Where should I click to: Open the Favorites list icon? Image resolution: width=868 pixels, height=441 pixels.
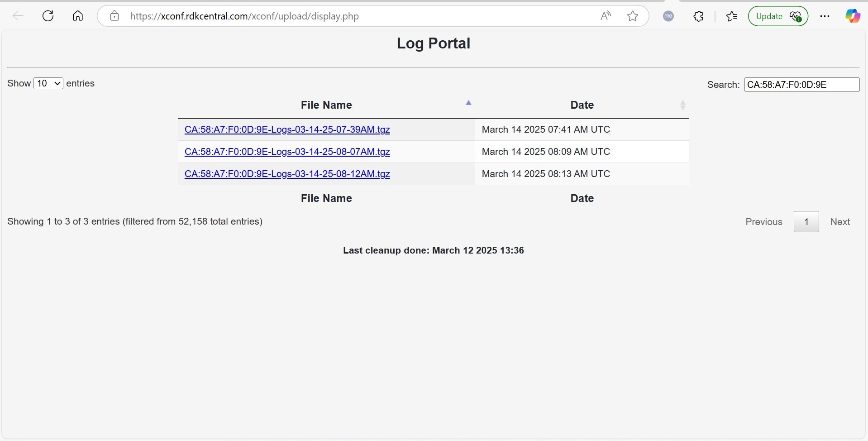pos(732,16)
